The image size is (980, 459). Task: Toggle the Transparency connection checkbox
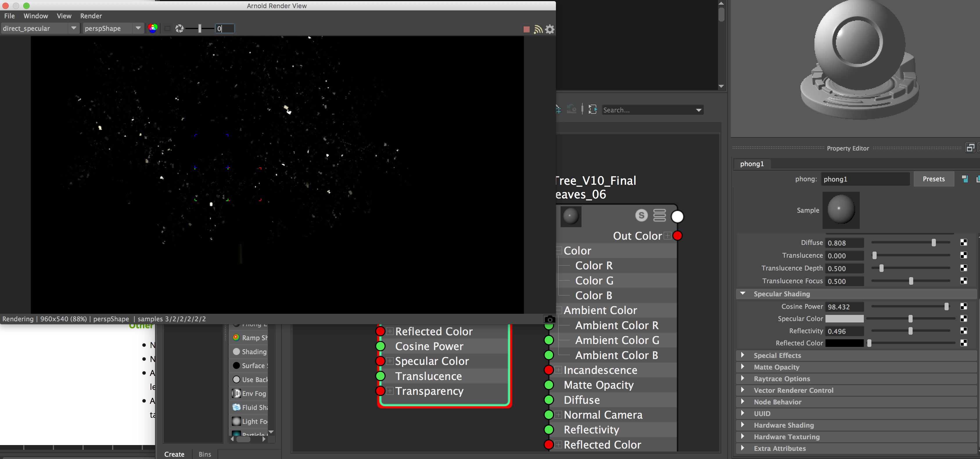pyautogui.click(x=390, y=391)
